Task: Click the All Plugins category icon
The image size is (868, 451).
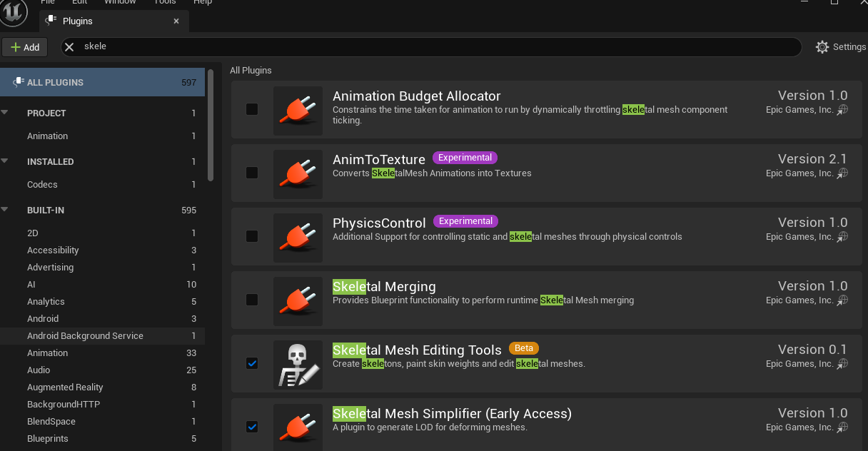Action: [18, 83]
